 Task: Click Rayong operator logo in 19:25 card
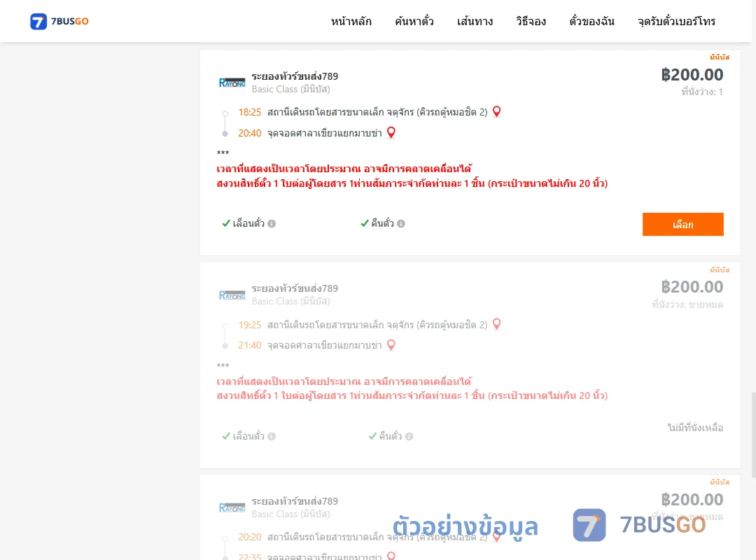(x=232, y=295)
